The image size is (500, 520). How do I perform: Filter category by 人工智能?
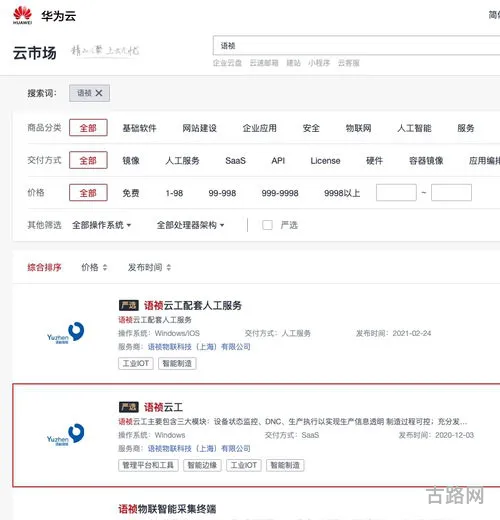pyautogui.click(x=414, y=128)
